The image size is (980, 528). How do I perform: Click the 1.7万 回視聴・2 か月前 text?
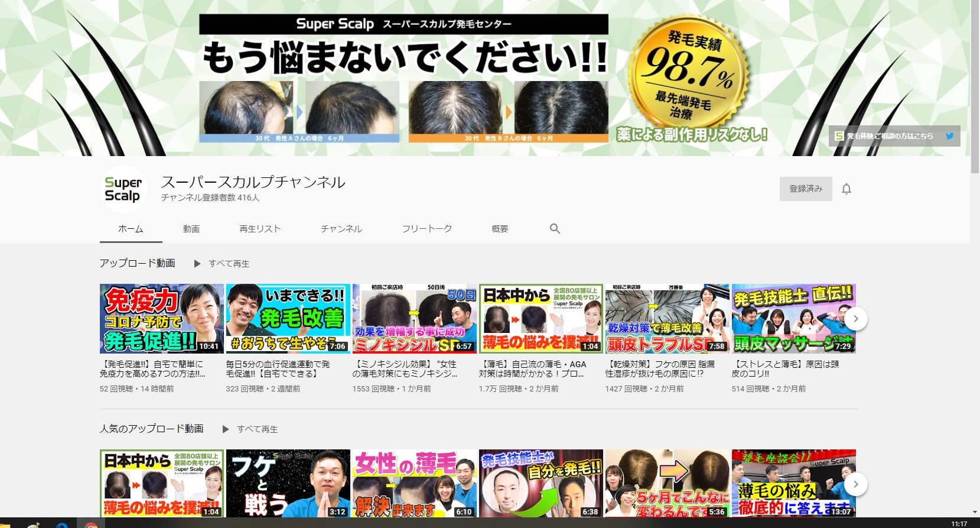pos(519,389)
